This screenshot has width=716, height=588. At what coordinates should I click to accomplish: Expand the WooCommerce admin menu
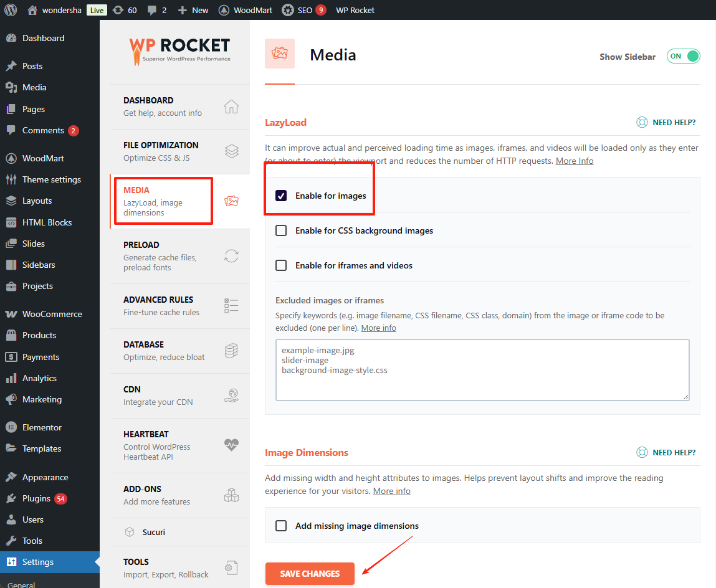(52, 314)
